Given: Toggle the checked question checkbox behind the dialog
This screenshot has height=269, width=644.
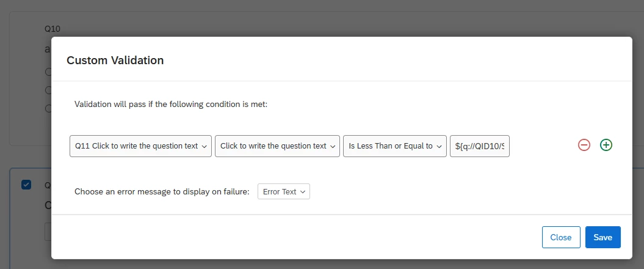Looking at the screenshot, I should [26, 185].
